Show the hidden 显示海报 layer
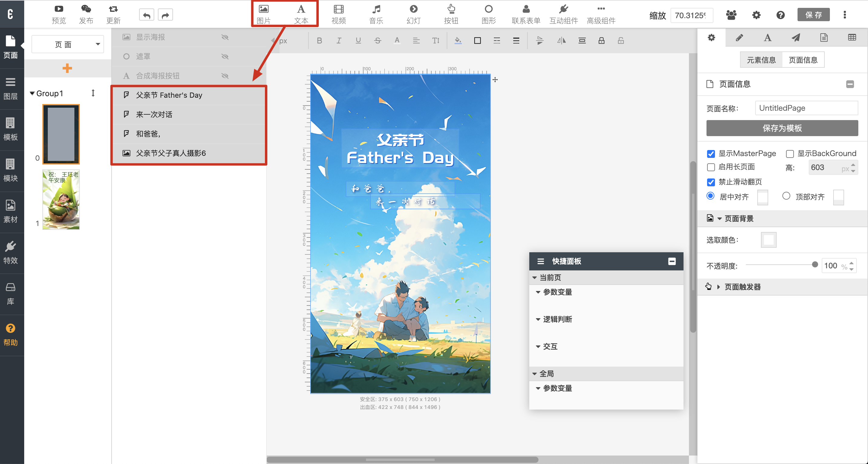This screenshot has width=868, height=464. [225, 37]
